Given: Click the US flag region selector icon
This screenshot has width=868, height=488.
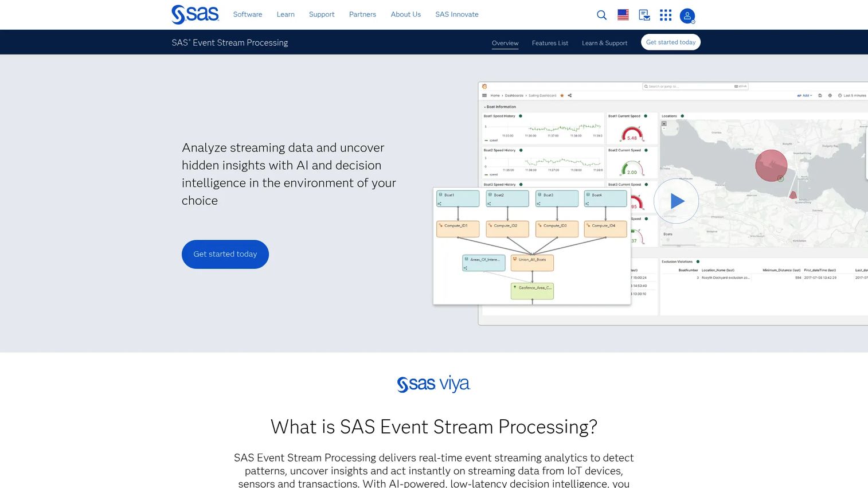Looking at the screenshot, I should (623, 15).
